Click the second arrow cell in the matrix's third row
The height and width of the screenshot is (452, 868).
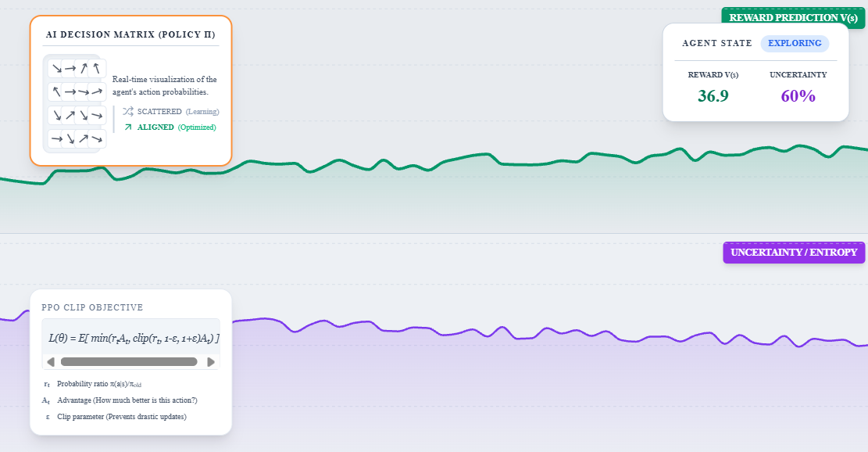click(70, 116)
